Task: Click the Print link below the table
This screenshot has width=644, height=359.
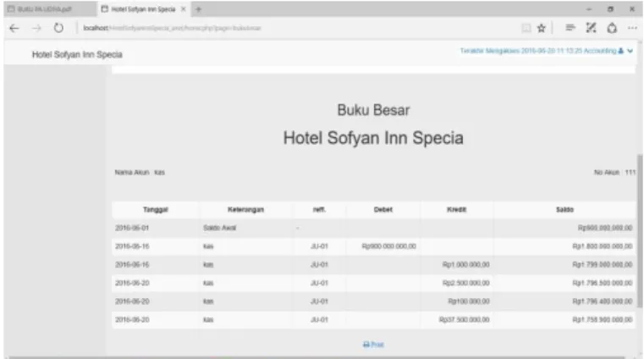Action: [x=373, y=345]
